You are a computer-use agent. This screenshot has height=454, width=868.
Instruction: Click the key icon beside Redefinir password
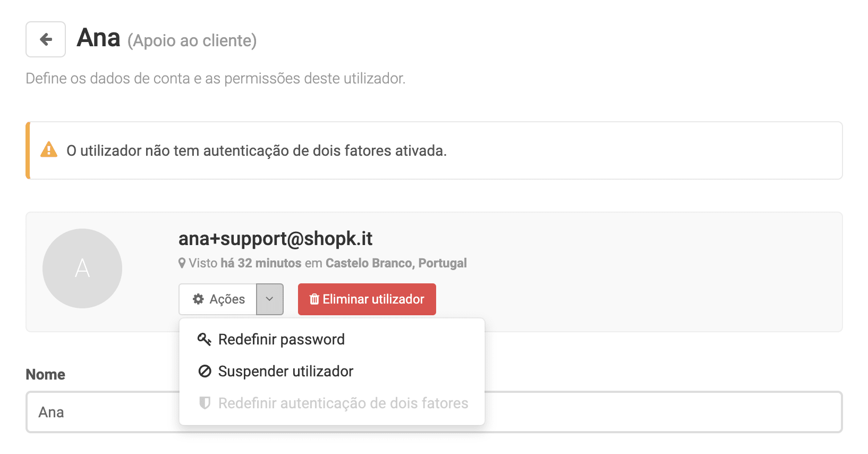tap(205, 339)
